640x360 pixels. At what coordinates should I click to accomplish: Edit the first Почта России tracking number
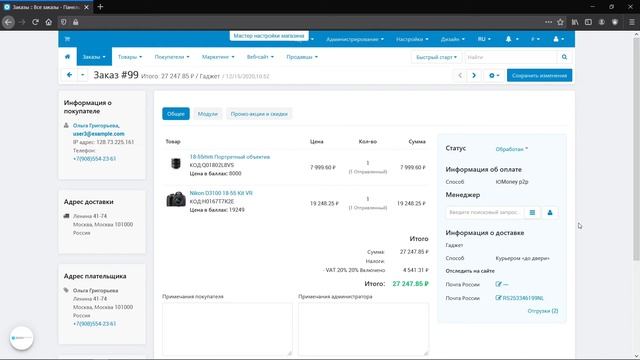(x=502, y=284)
